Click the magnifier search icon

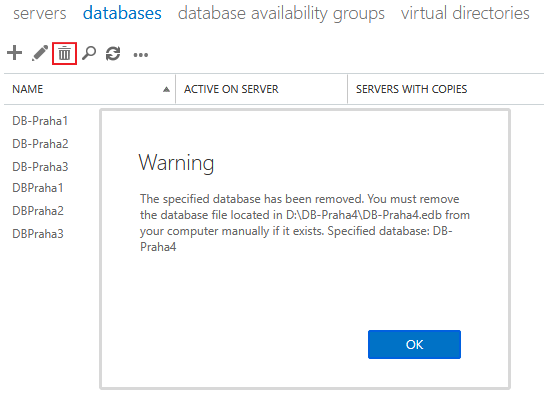point(89,53)
